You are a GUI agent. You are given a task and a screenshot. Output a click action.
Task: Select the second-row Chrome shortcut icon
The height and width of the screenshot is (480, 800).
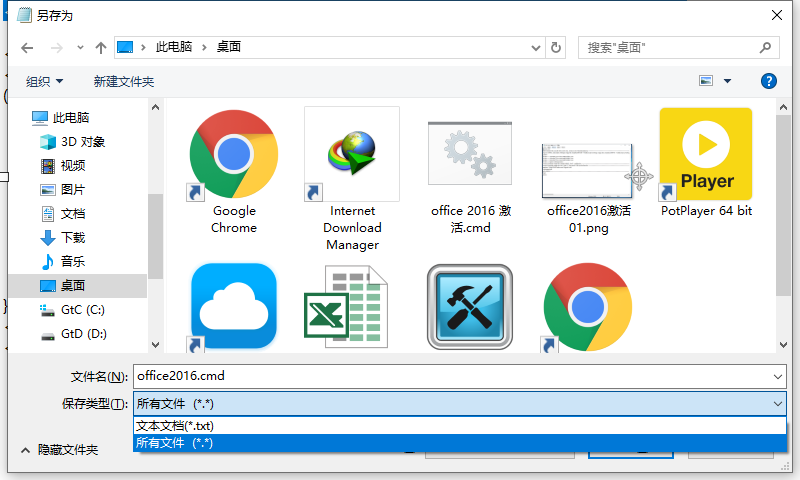click(x=588, y=307)
